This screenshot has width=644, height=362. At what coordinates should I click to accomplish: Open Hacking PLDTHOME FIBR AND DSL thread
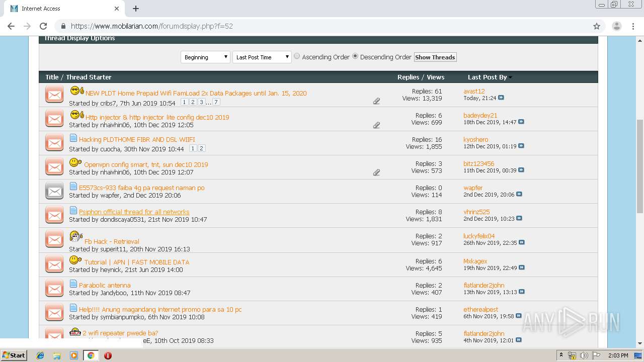(x=137, y=139)
